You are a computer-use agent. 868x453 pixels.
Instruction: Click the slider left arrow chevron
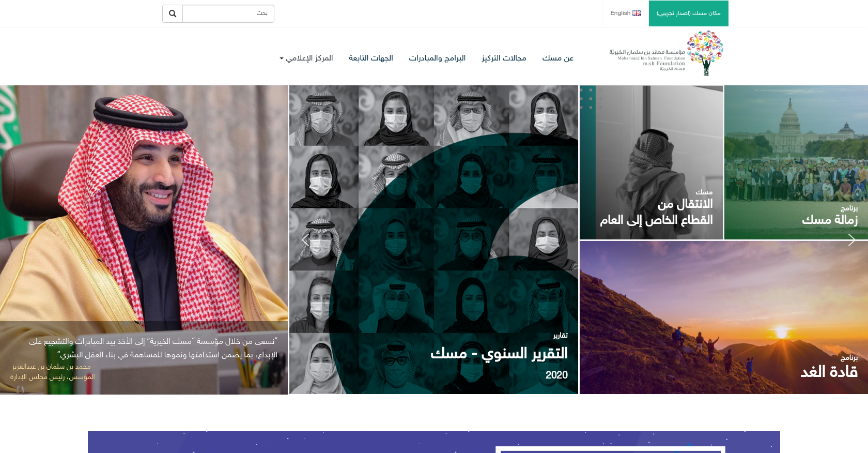click(x=305, y=240)
